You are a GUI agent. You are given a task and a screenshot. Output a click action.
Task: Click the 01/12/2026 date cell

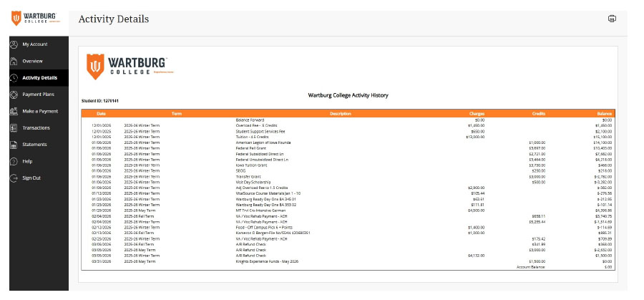[x=101, y=193]
